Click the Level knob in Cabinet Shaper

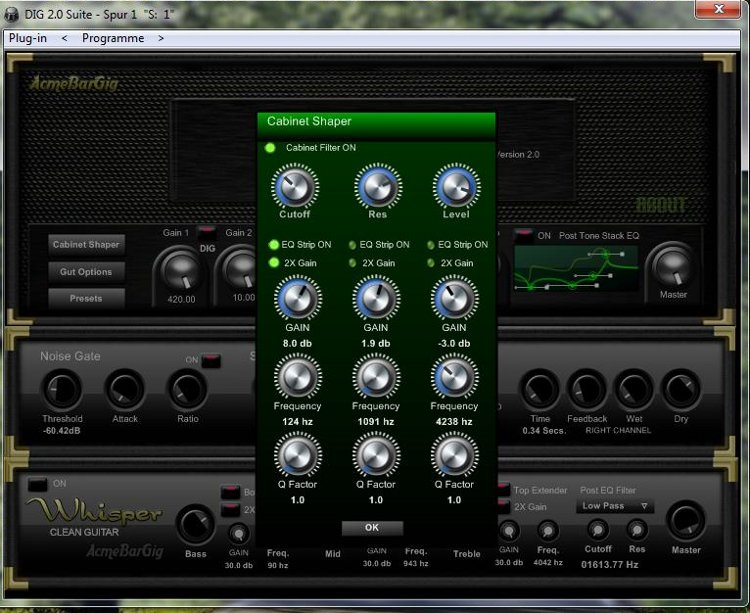tap(456, 187)
